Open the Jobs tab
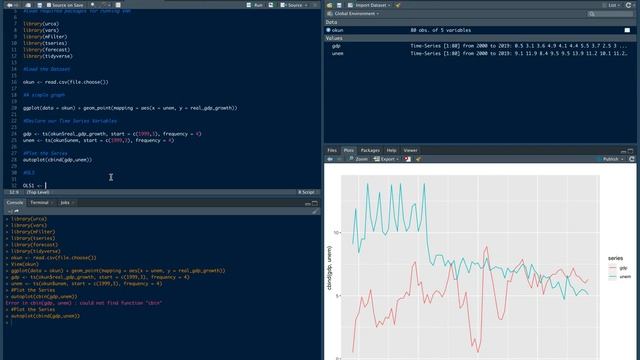 (x=66, y=202)
